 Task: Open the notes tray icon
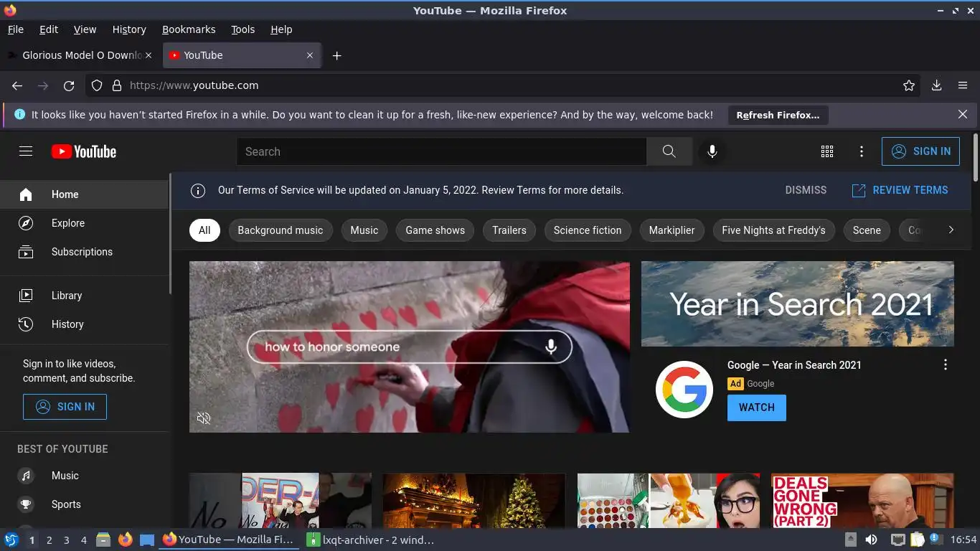click(917, 540)
